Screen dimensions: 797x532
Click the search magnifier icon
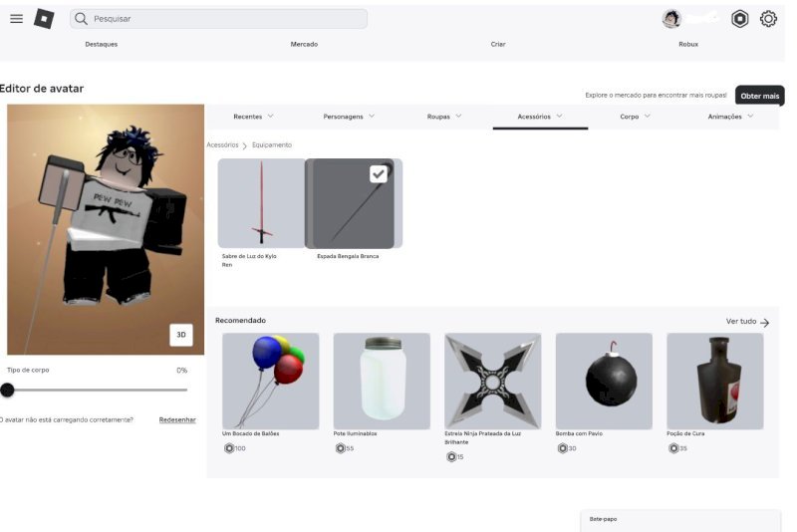(x=82, y=19)
